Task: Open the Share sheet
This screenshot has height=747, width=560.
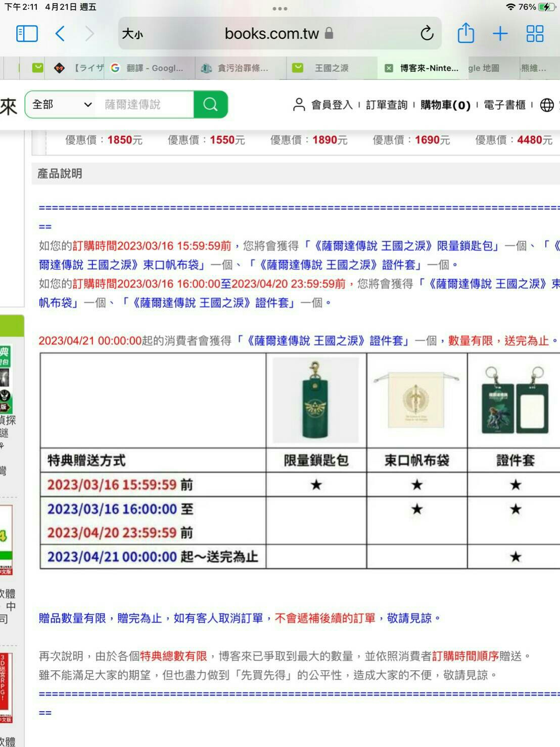Action: tap(465, 33)
